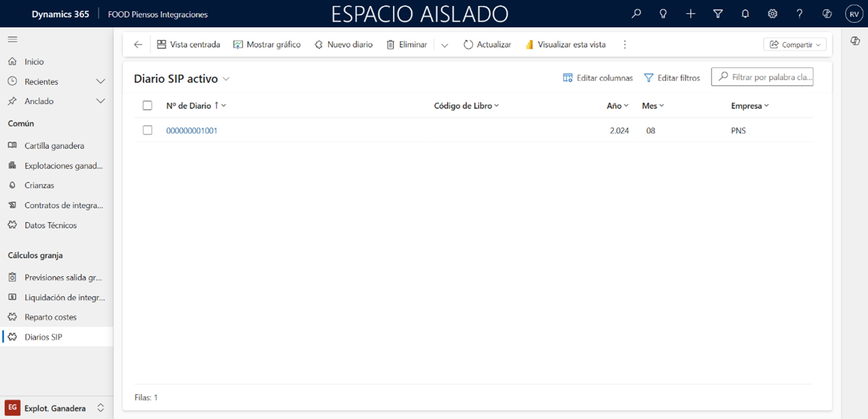The image size is (868, 419).
Task: Open Reparto costes in sidebar
Action: point(50,317)
